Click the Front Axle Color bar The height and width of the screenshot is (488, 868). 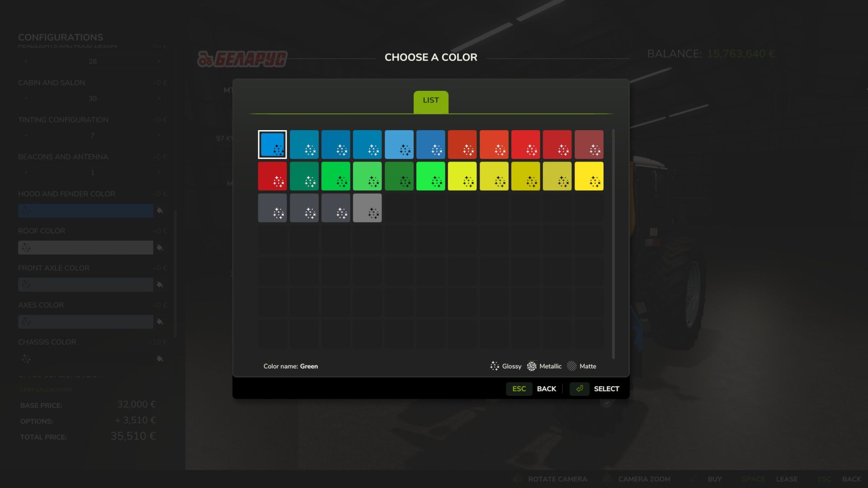(x=85, y=285)
